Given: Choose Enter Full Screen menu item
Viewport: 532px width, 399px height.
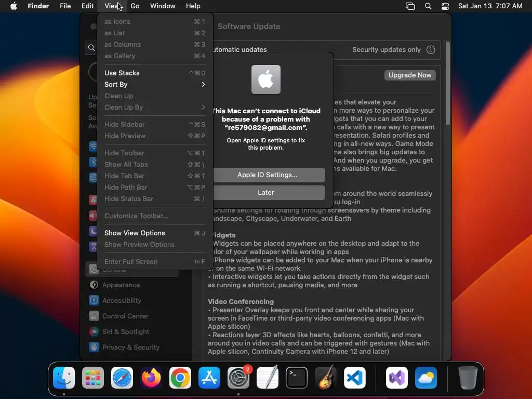Looking at the screenshot, I should 155,262.
